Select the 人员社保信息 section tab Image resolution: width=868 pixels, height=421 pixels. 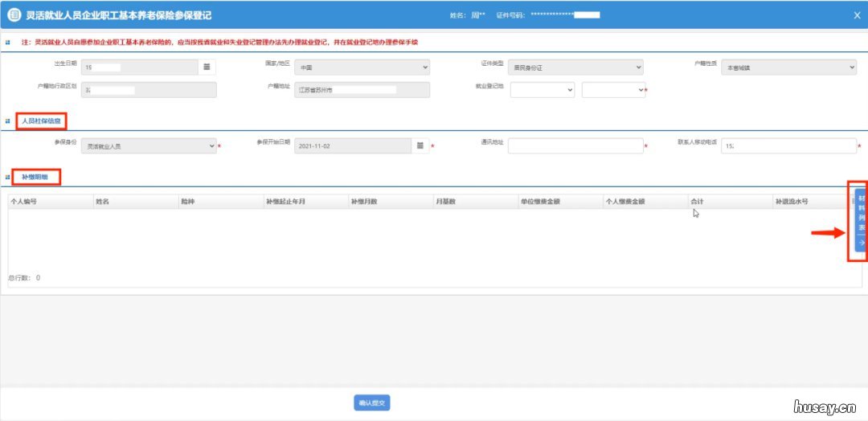[x=42, y=120]
